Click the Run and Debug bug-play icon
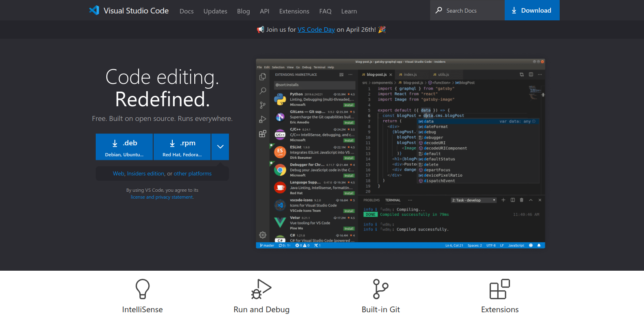The image size is (644, 322). click(x=262, y=289)
